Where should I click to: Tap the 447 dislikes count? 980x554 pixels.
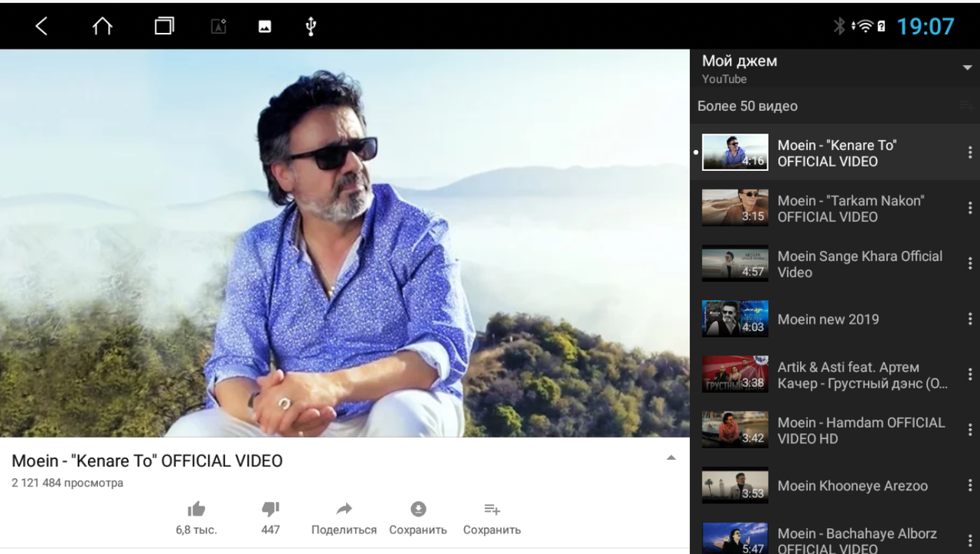(270, 529)
